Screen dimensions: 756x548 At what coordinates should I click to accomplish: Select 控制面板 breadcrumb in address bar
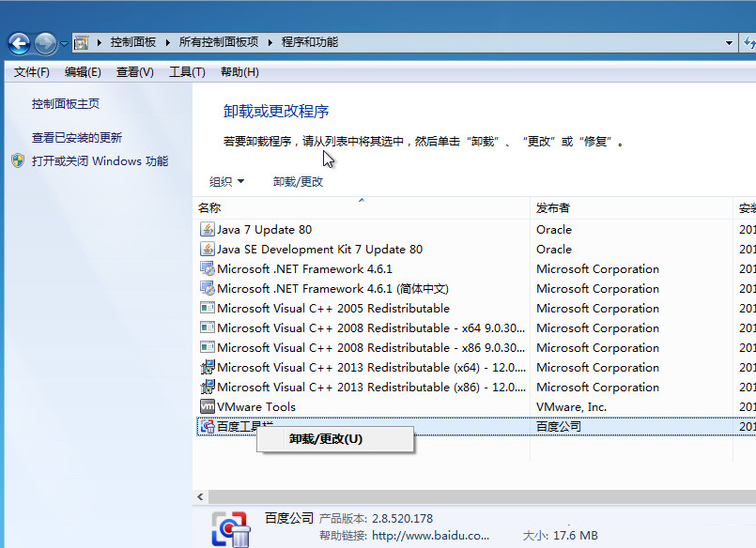coord(133,42)
